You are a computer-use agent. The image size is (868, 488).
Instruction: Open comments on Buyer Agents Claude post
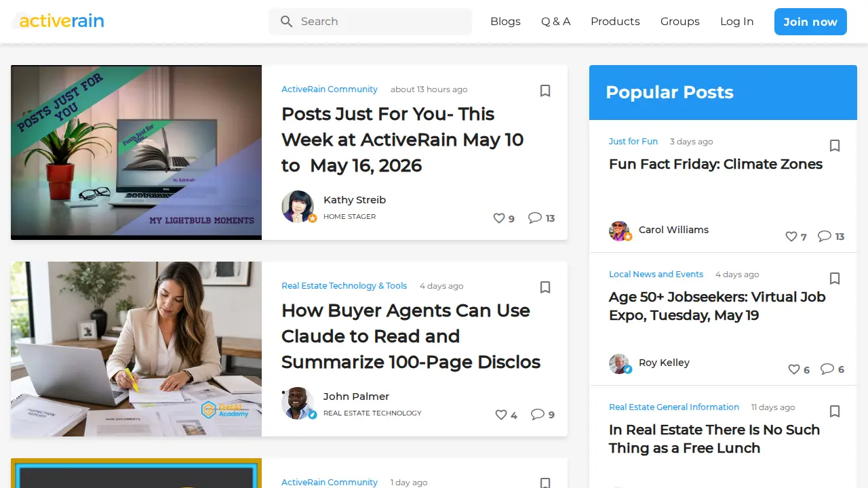538,414
